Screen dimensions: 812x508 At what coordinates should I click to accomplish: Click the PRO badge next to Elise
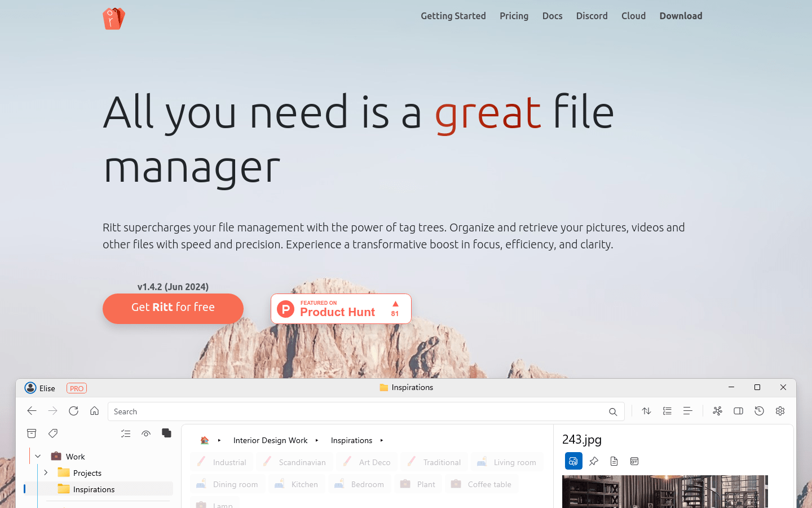pos(77,388)
